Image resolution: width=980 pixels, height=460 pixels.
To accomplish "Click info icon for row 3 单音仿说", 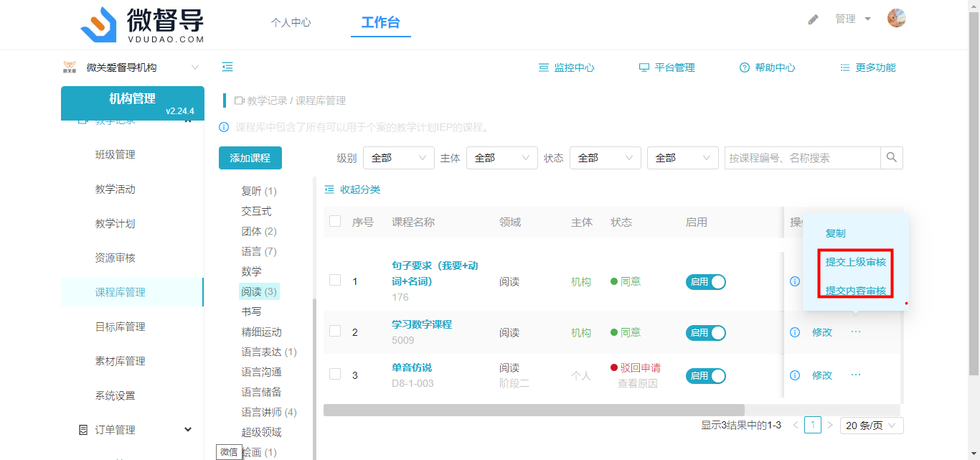I will 794,375.
